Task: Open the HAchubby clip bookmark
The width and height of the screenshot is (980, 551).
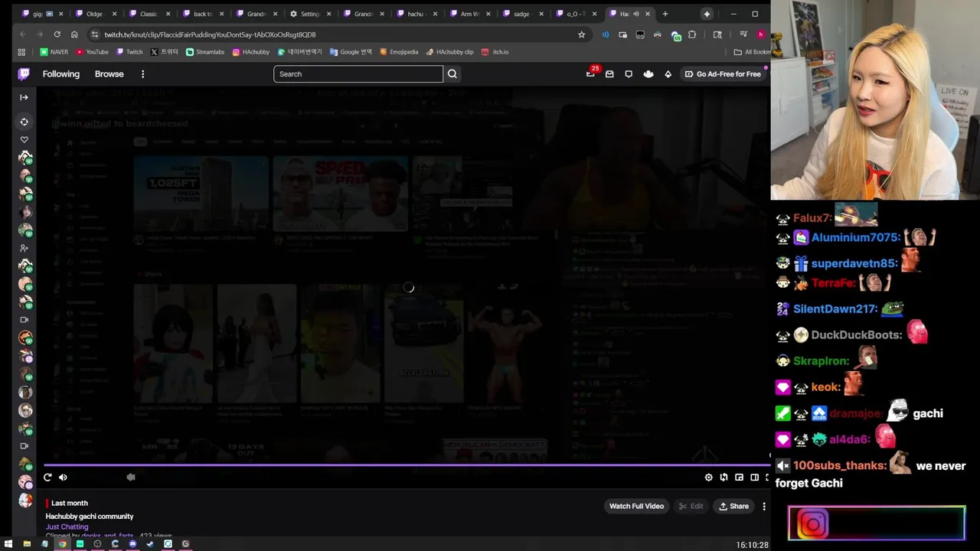Action: 449,52
